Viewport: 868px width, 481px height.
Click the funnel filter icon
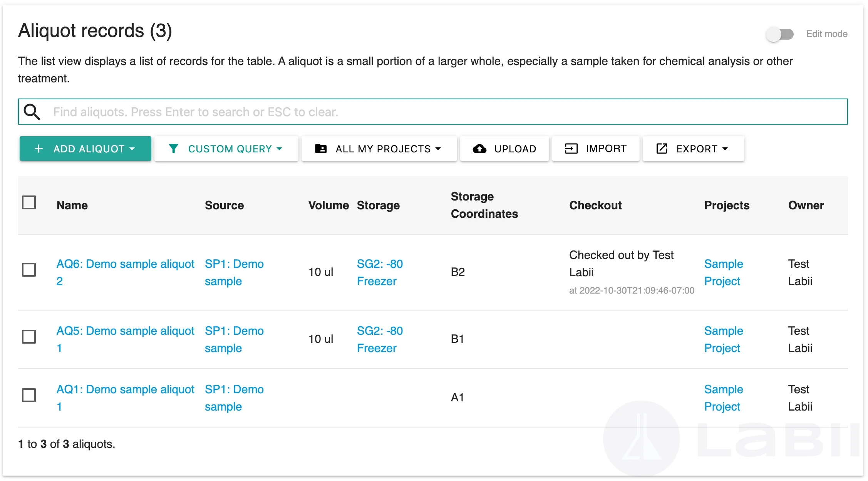173,149
